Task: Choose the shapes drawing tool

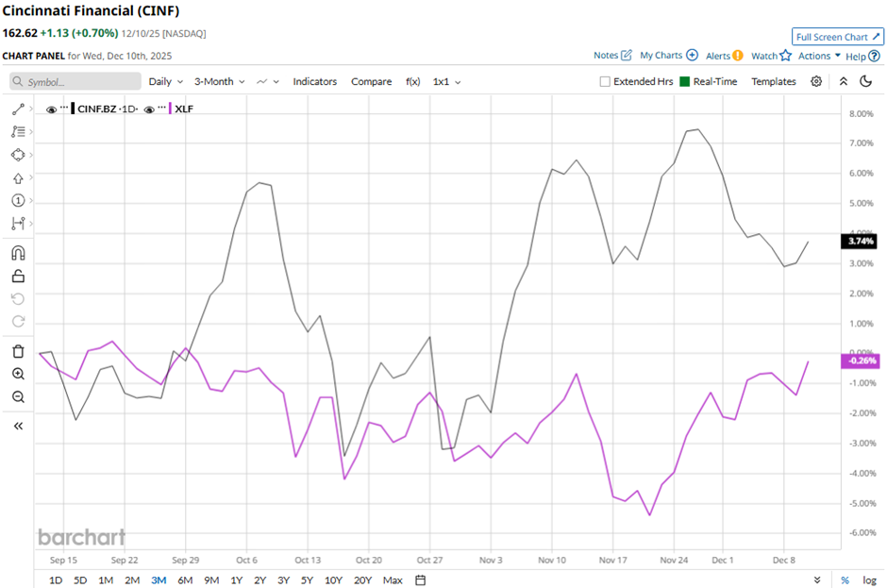Action: [18, 155]
